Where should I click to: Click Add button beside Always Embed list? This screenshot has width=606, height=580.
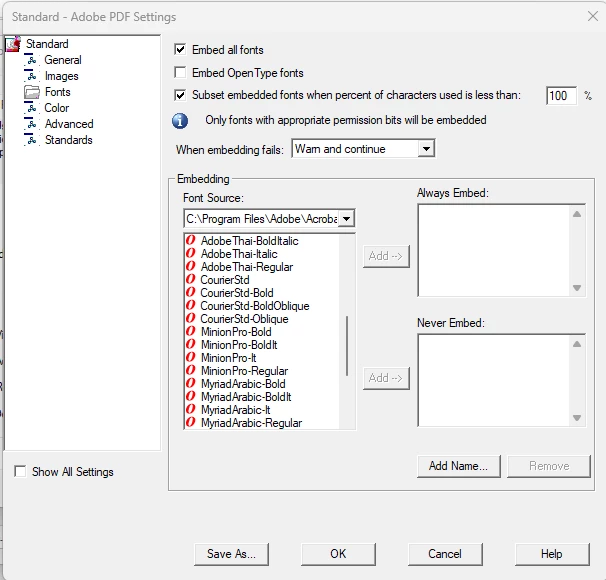point(386,256)
